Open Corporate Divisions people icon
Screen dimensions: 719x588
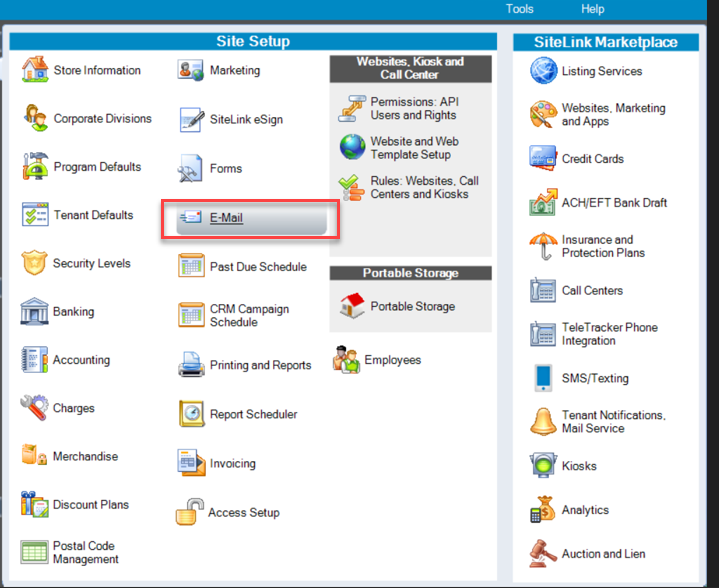pyautogui.click(x=35, y=118)
